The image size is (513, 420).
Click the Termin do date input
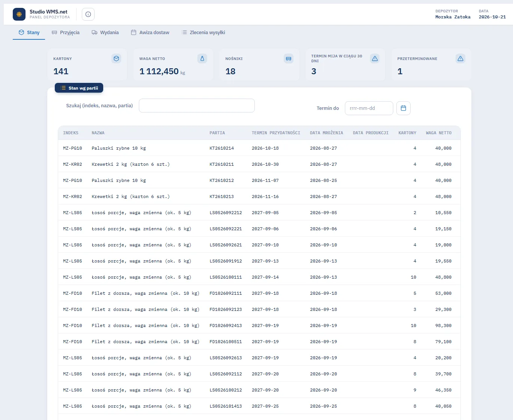pyautogui.click(x=369, y=108)
